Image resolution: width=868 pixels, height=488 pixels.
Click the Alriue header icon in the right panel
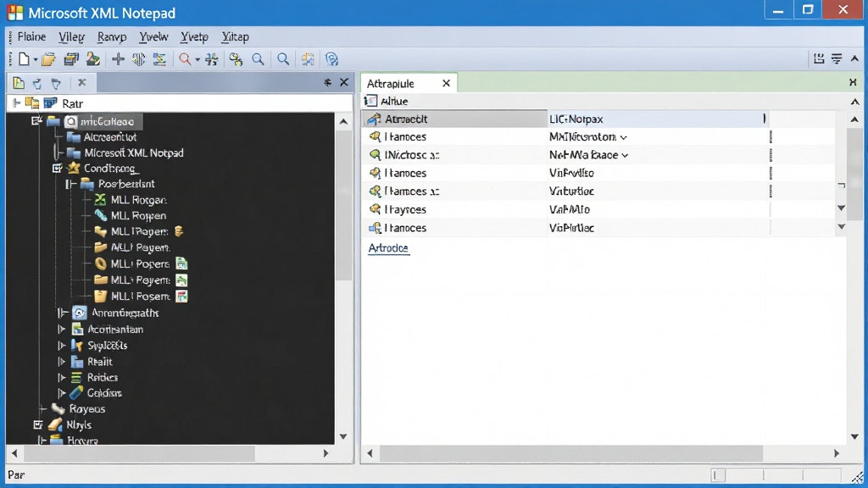point(371,101)
